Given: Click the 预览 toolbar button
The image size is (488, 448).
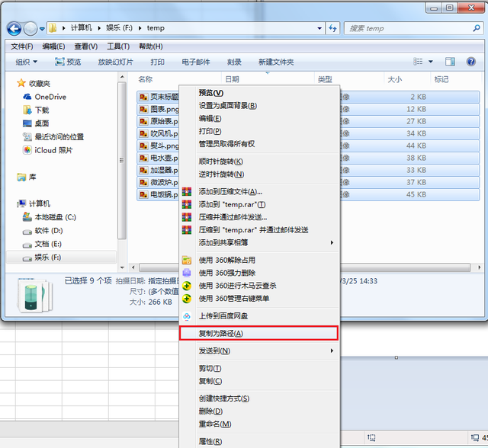Looking at the screenshot, I should 68,62.
